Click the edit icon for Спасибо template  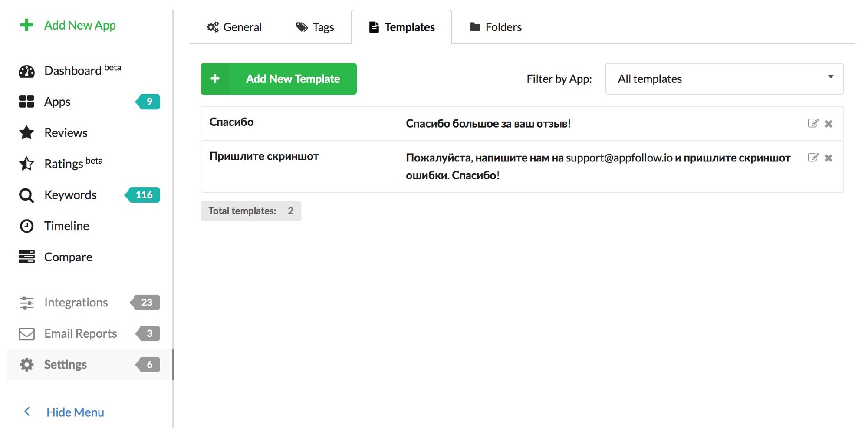tap(813, 123)
